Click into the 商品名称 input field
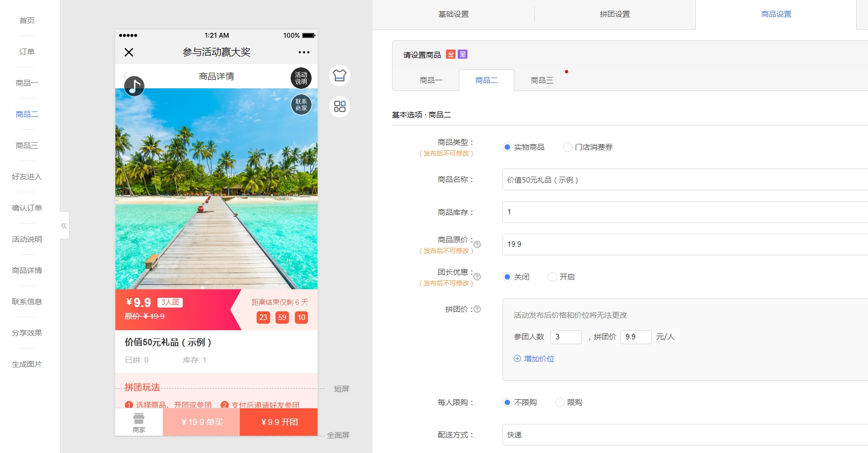868x453 pixels. 685,180
